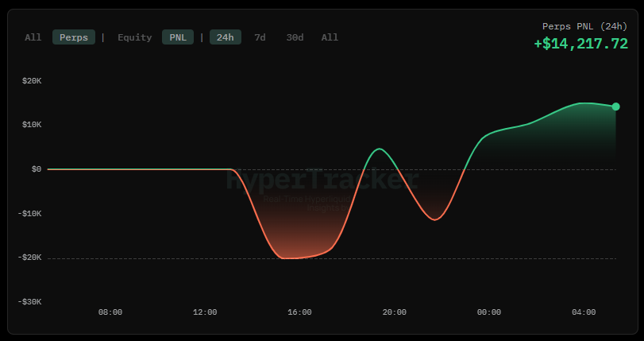Choose the 30d time range
644x341 pixels.
pos(295,37)
